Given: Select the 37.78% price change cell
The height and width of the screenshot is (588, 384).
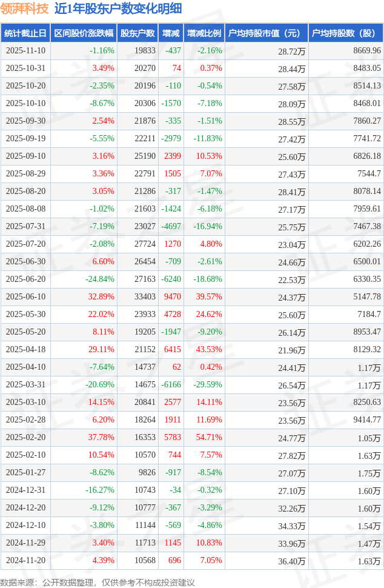Looking at the screenshot, I should click(101, 438).
